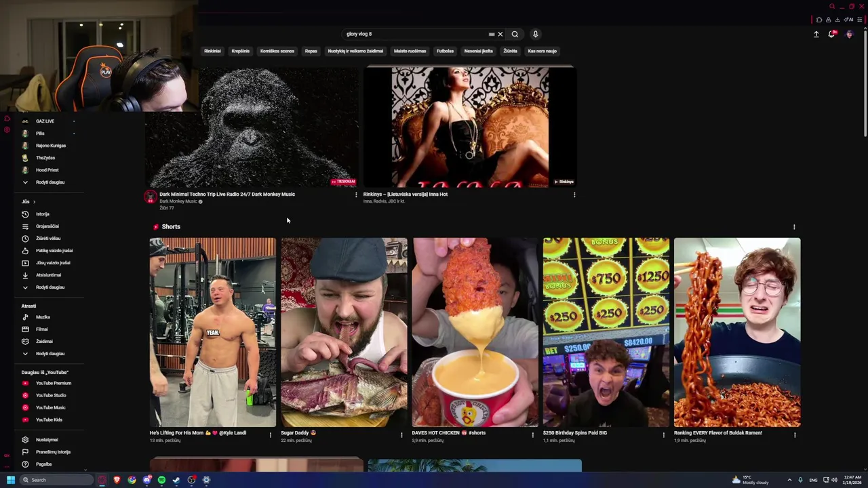Open the Windows taskbar Search box
This screenshot has height=488, width=868.
pyautogui.click(x=56, y=480)
